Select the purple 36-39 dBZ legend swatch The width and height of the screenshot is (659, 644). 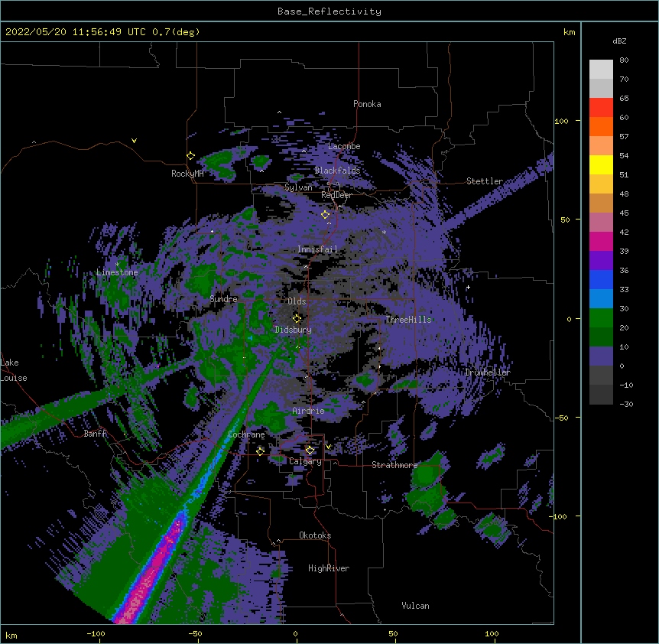coord(601,261)
